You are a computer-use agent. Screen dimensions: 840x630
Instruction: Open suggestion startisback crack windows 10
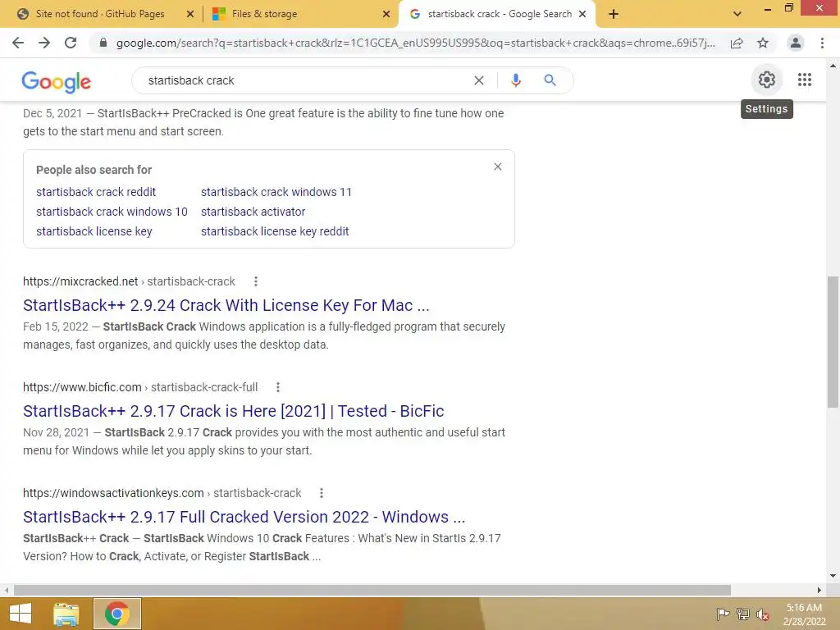(112, 212)
